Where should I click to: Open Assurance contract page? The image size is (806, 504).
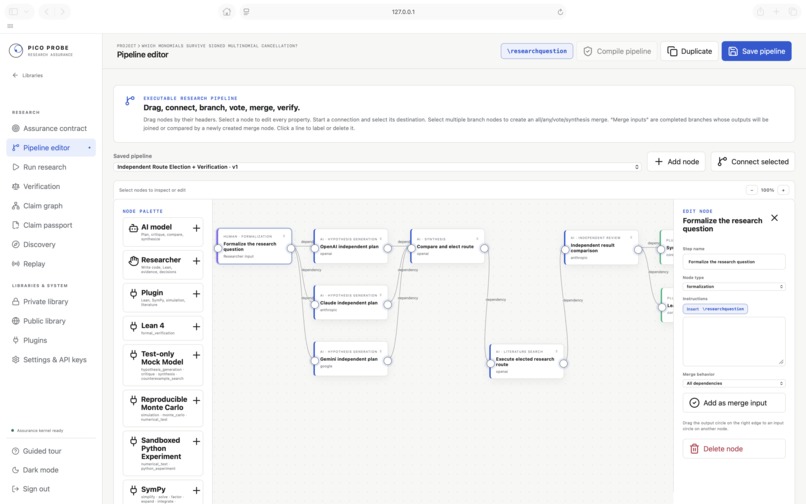[51, 129]
